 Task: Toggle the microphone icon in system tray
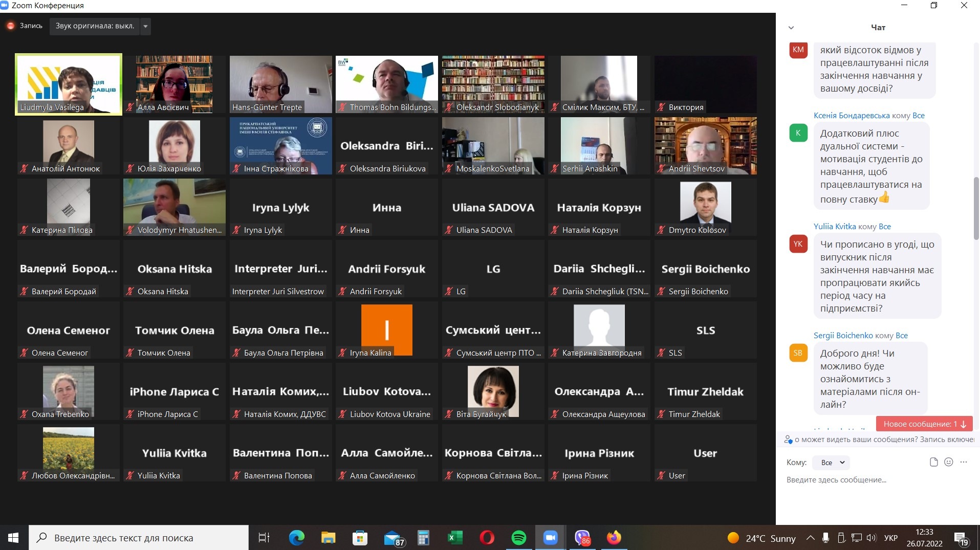click(825, 538)
